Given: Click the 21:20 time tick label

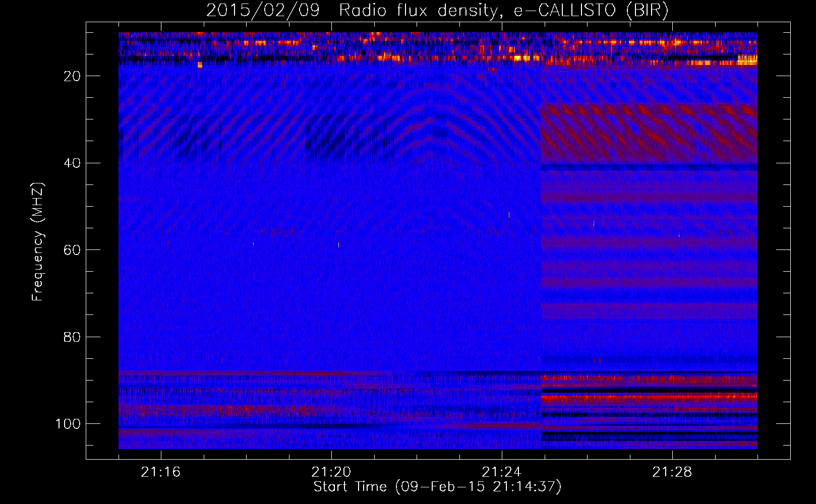Looking at the screenshot, I should pos(331,472).
